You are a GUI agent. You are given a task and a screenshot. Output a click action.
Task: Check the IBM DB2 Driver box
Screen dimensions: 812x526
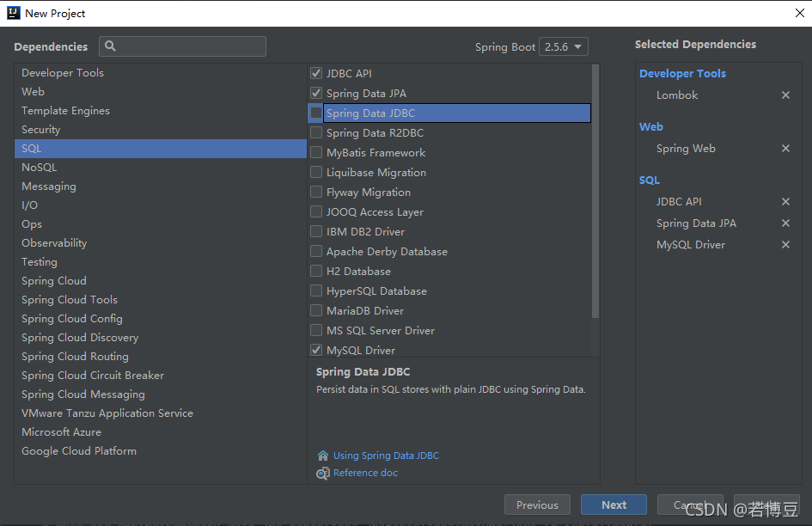[x=316, y=231]
